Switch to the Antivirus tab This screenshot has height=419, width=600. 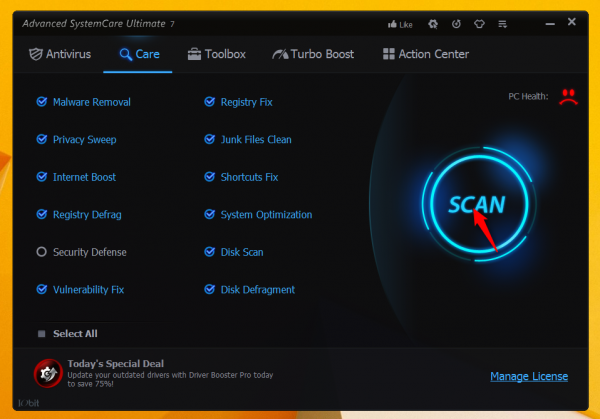[x=60, y=54]
